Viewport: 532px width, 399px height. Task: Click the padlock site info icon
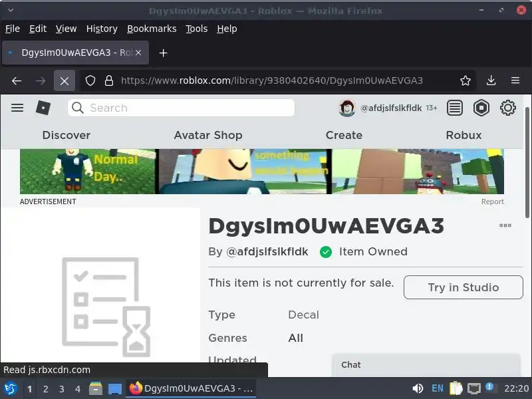point(109,80)
